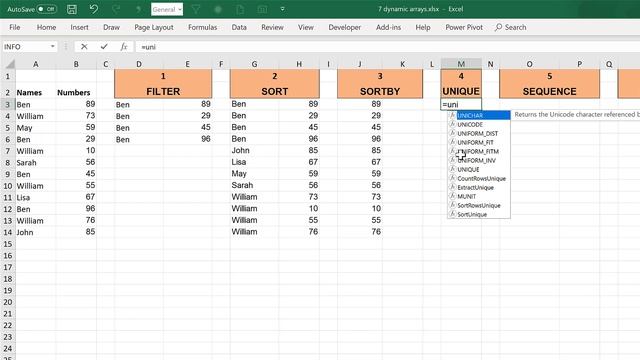The width and height of the screenshot is (640, 360).
Task: Open the Help tab
Action: coord(423,27)
